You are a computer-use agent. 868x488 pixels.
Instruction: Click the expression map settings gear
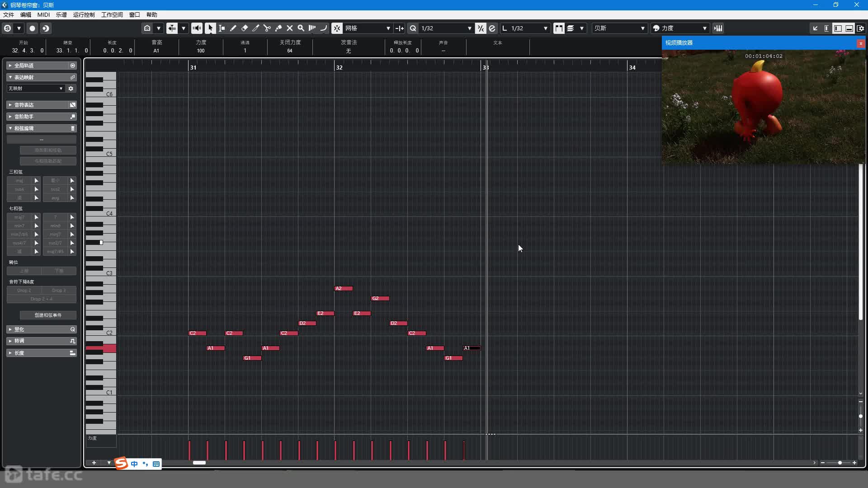[x=71, y=89]
